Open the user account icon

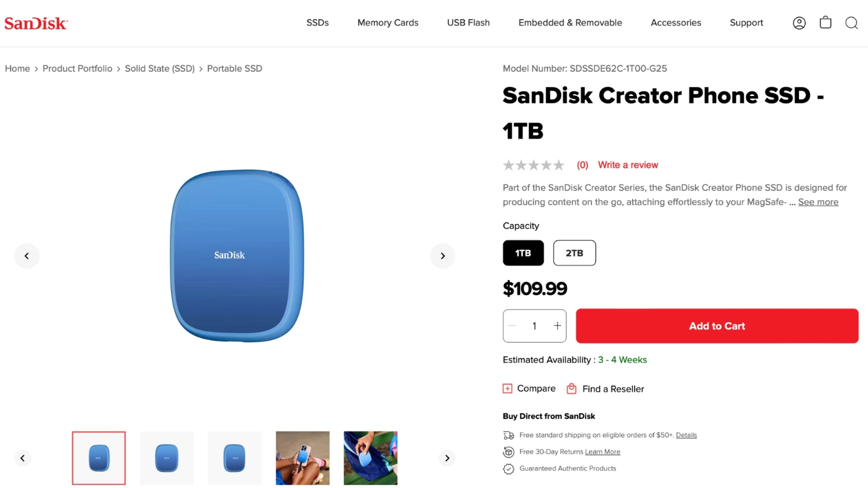point(799,23)
